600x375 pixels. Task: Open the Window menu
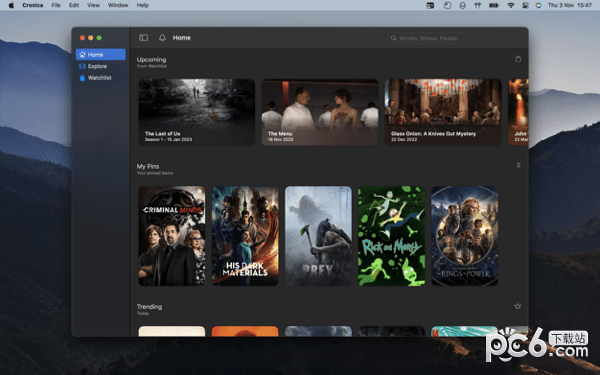(118, 5)
